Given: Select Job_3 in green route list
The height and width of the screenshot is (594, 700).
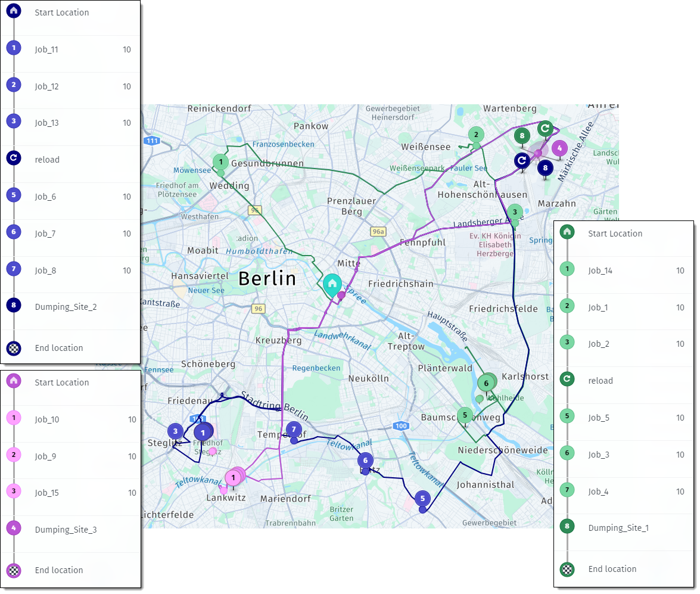Looking at the screenshot, I should pos(624,455).
